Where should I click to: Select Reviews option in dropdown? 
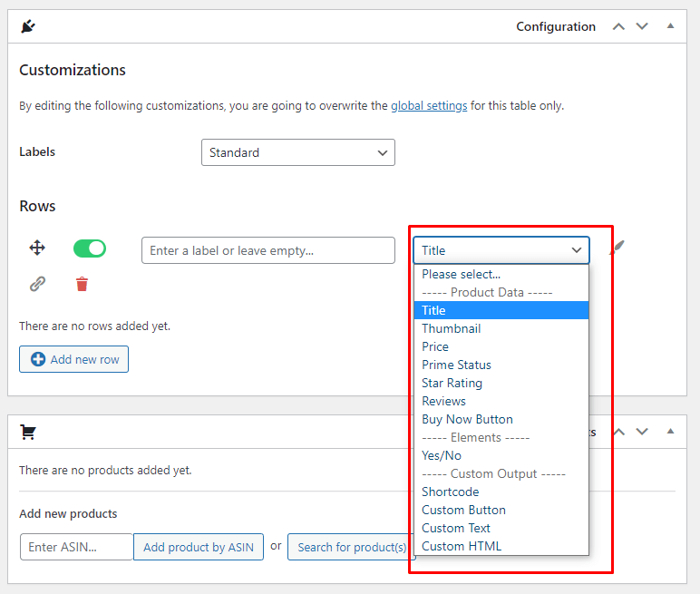point(501,401)
